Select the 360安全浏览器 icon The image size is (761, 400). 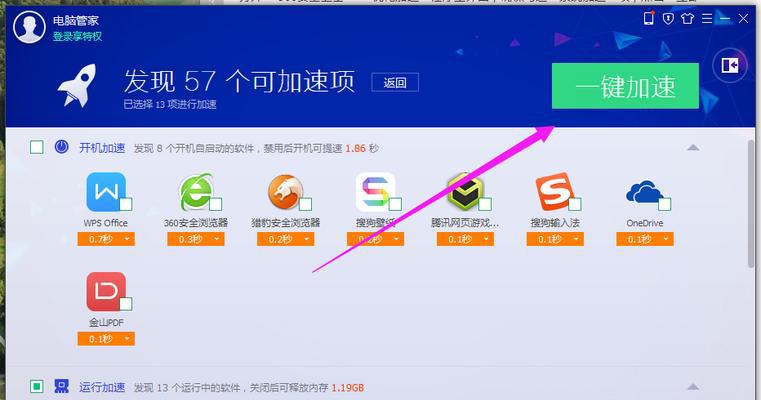click(196, 191)
